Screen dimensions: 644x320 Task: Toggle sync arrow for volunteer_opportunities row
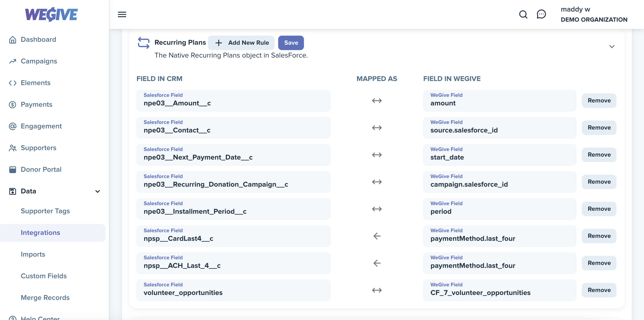(377, 290)
